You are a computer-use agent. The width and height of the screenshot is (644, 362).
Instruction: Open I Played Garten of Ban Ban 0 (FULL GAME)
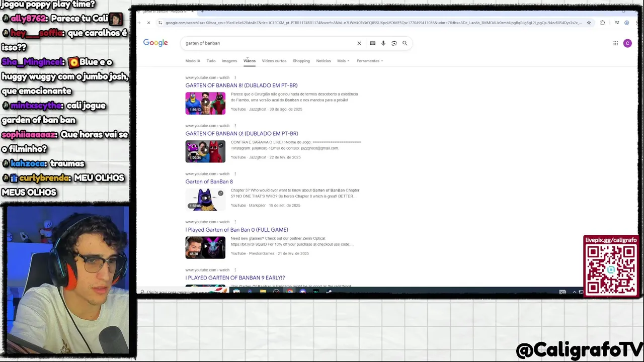tap(236, 230)
